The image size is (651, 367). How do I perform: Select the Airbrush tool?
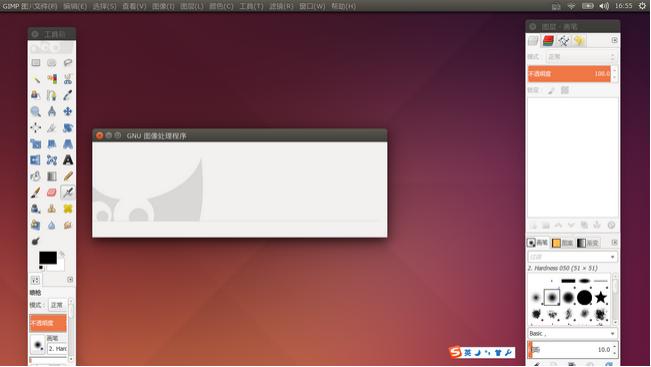click(68, 192)
